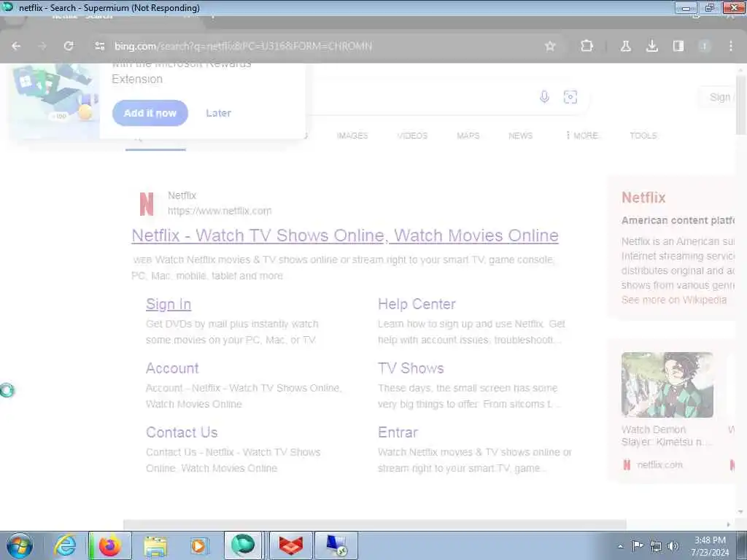Screen dimensions: 747x560
Task: Open the Downloads toolbar icon
Action: 651,46
